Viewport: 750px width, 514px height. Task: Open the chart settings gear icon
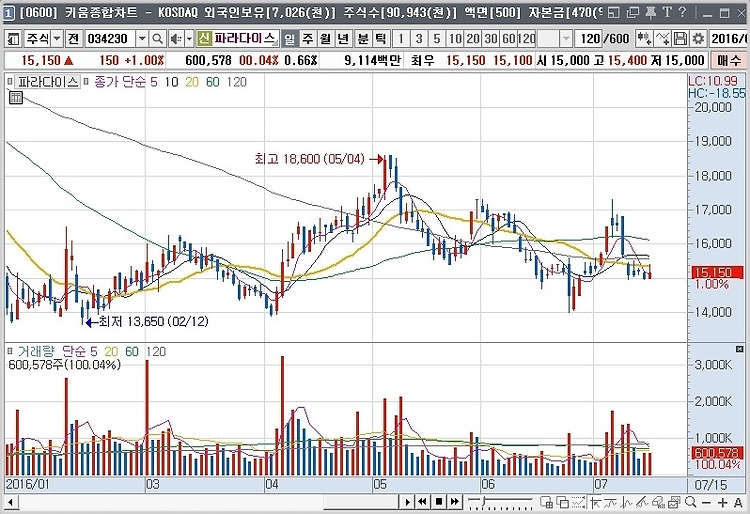tap(698, 38)
